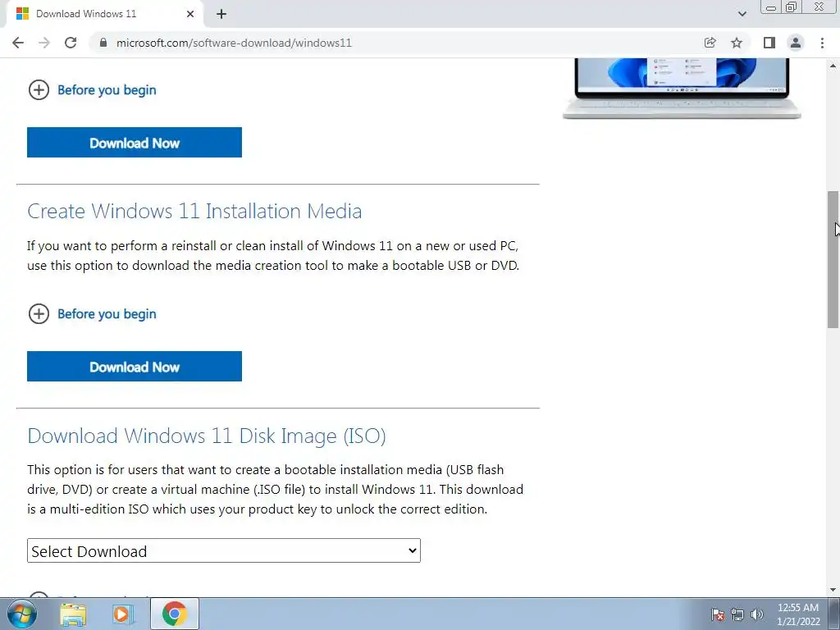Click the Create Windows 11 Installation Media heading
The image size is (840, 630).
194,211
